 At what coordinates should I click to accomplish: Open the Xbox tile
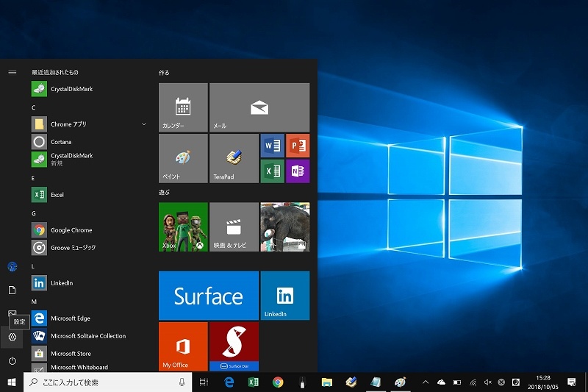(183, 227)
